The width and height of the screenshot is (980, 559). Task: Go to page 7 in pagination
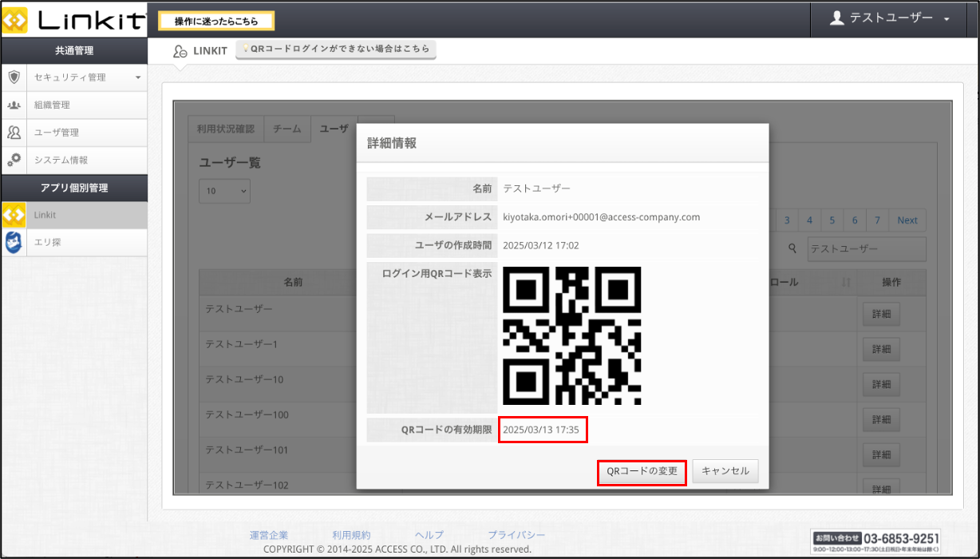click(x=877, y=220)
